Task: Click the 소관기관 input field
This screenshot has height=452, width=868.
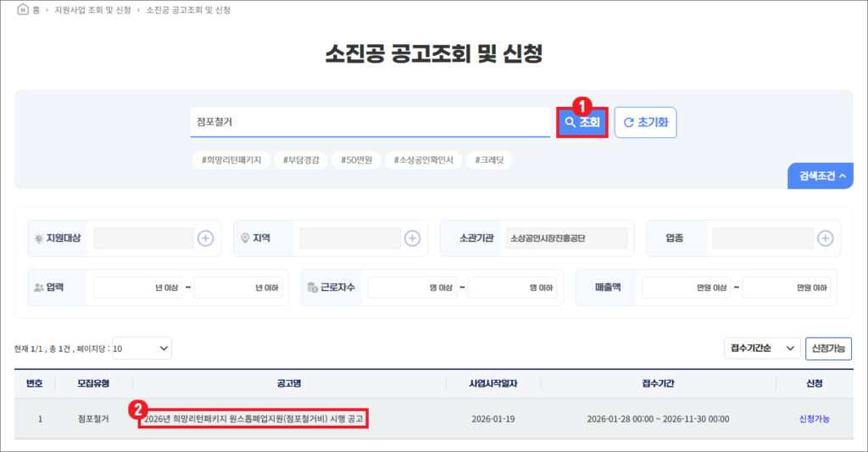Action: coord(566,238)
